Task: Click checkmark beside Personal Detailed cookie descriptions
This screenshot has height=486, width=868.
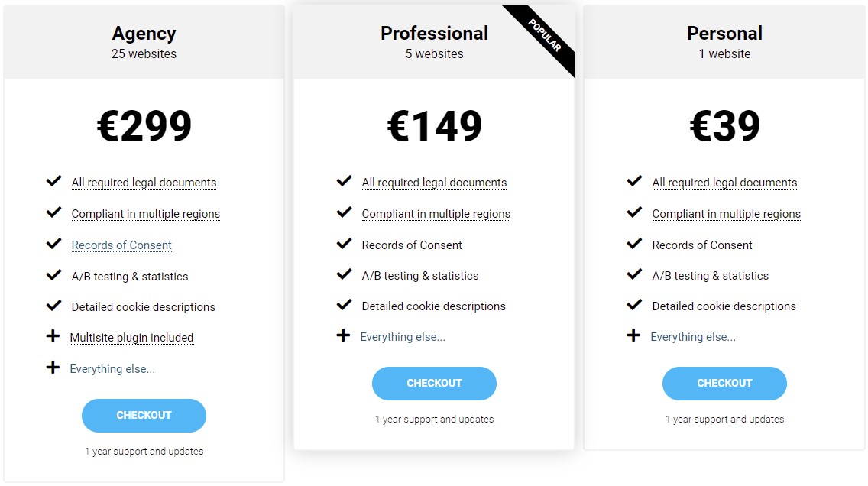Action: pos(634,305)
